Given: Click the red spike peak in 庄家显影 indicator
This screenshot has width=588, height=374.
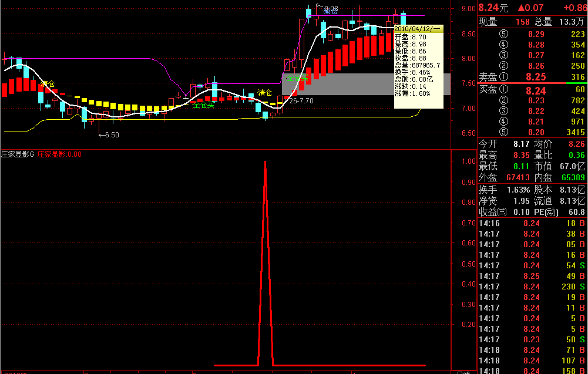Looking at the screenshot, I should (x=265, y=163).
